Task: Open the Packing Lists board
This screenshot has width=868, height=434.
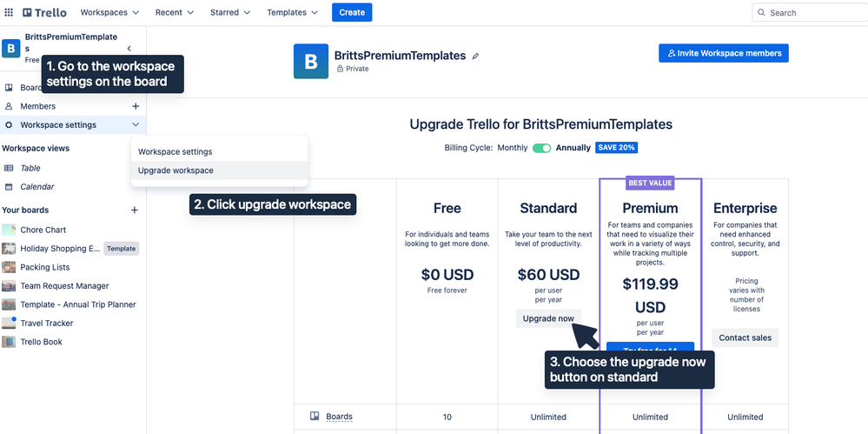Action: [45, 267]
